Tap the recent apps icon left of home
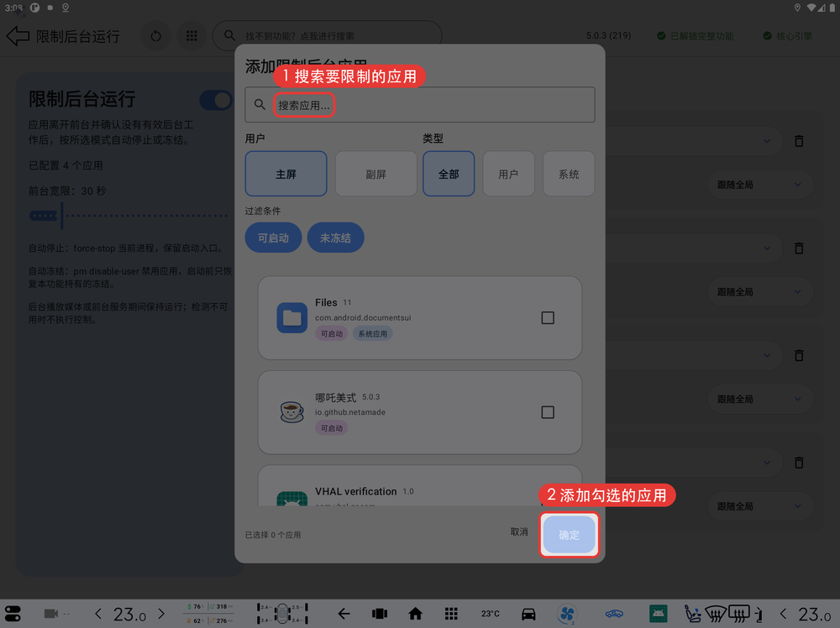This screenshot has width=840, height=628. (380, 614)
